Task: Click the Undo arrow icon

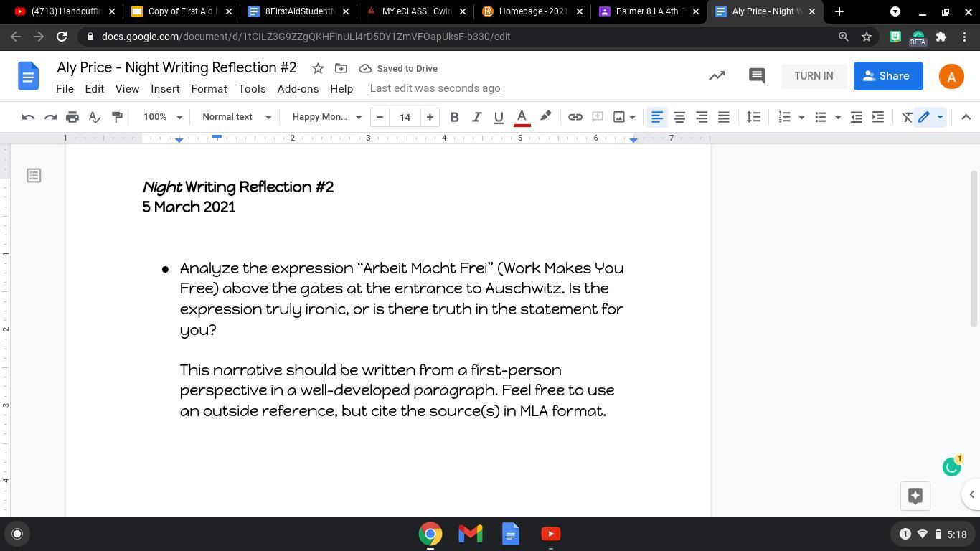Action: 28,117
